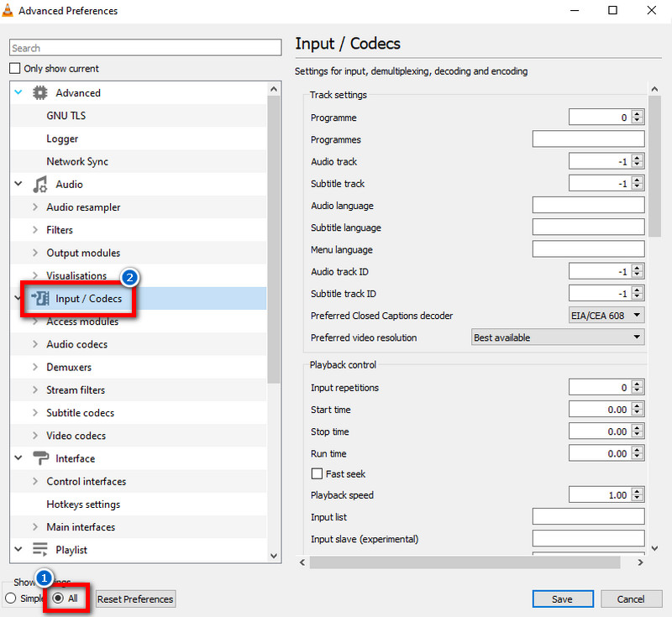Viewport: 672px width, 617px height.
Task: Select GNU TLS in the tree
Action: (66, 116)
